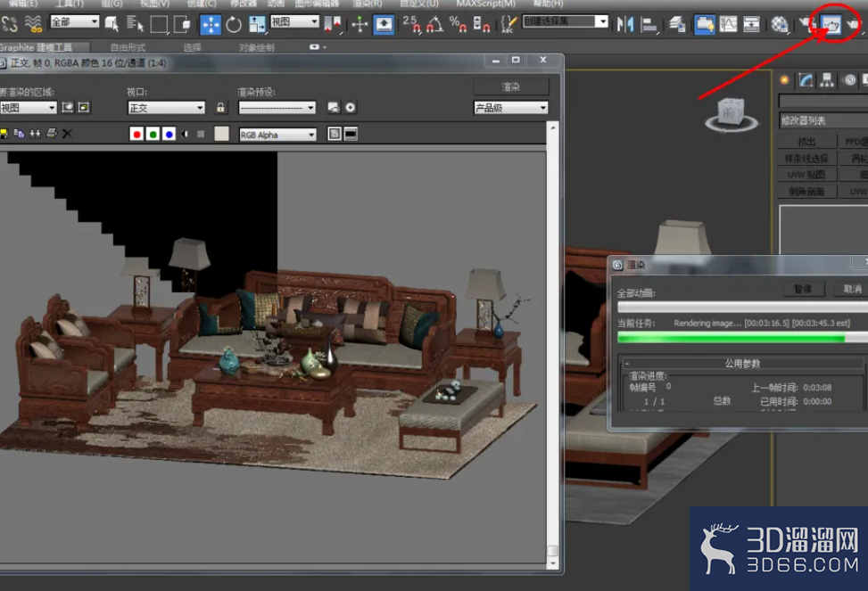Screen dimensions: 868x591
Task: Open the Layer Manager
Action: coord(677,24)
